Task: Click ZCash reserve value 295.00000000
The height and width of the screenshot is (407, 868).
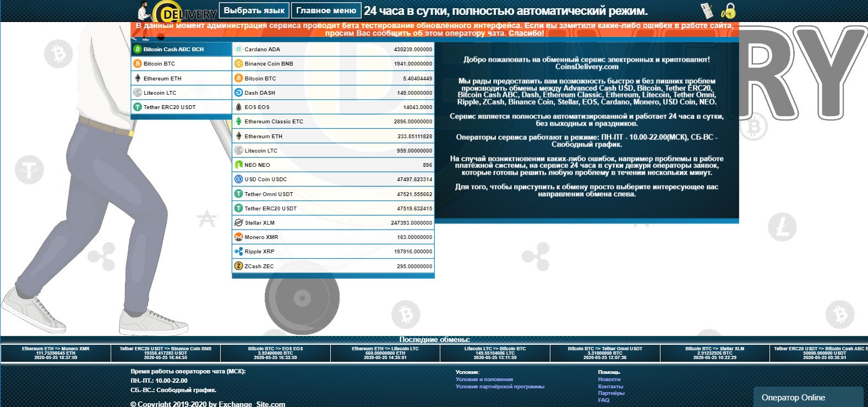Action: point(414,267)
